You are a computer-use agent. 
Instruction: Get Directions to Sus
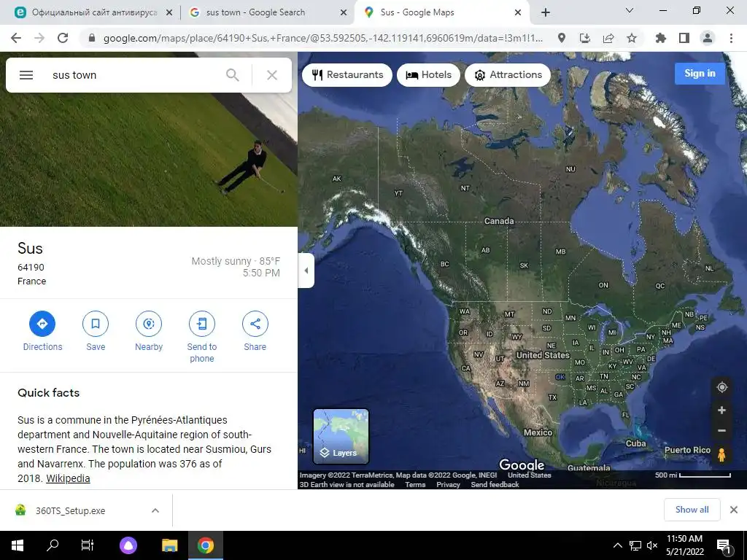[42, 331]
